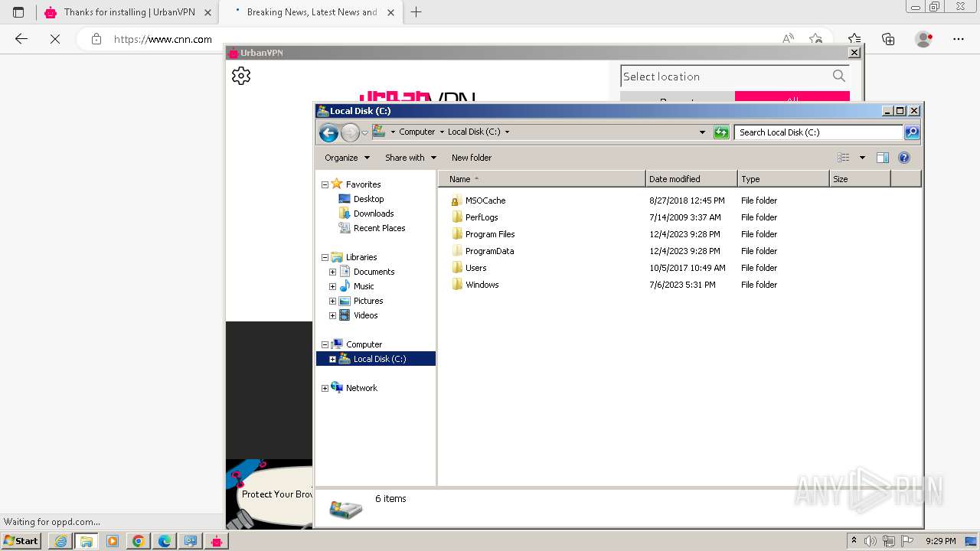Open browser Settings and more menu
This screenshot has width=980, height=551.
click(959, 39)
